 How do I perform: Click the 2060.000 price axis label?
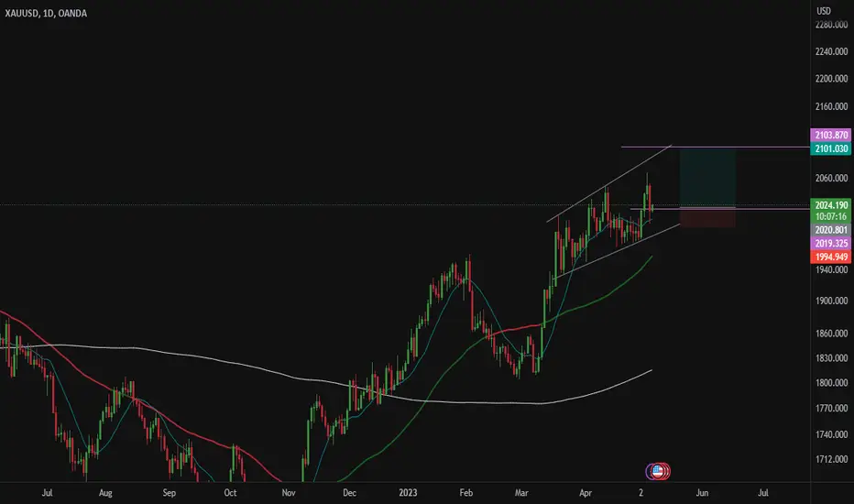click(x=831, y=178)
